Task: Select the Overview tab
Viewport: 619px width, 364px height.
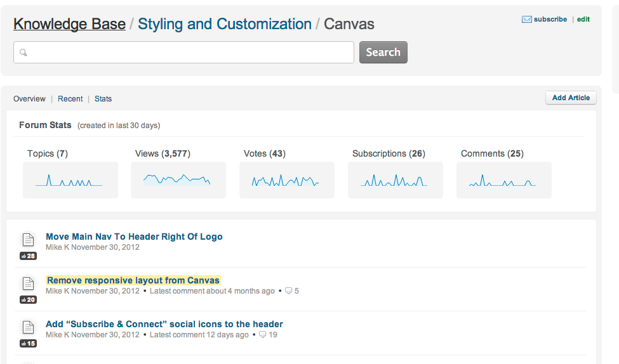Action: click(x=29, y=99)
